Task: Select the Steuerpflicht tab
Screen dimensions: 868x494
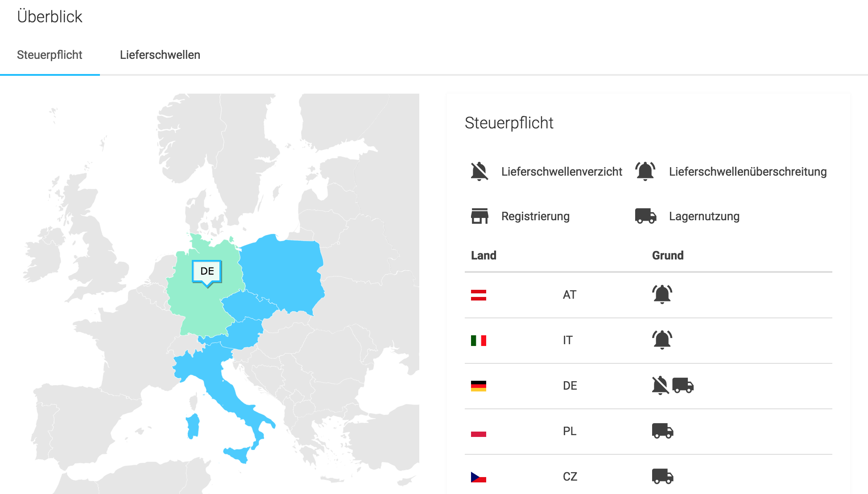Action: coord(50,55)
